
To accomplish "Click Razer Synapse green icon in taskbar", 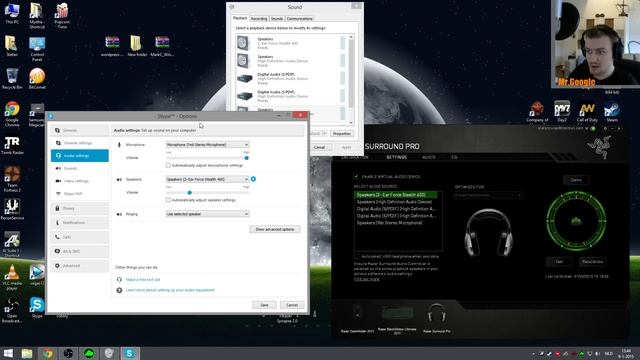I will point(89,353).
